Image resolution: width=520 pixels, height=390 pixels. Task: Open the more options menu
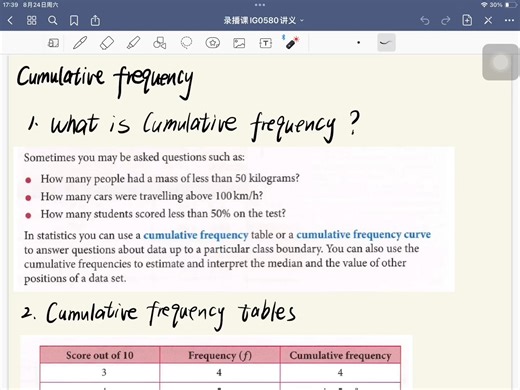[509, 21]
